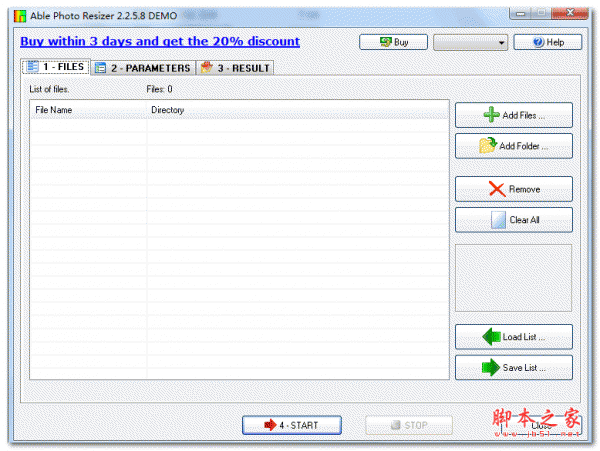Click the Add Files button
This screenshot has width=600, height=451.
tap(514, 115)
